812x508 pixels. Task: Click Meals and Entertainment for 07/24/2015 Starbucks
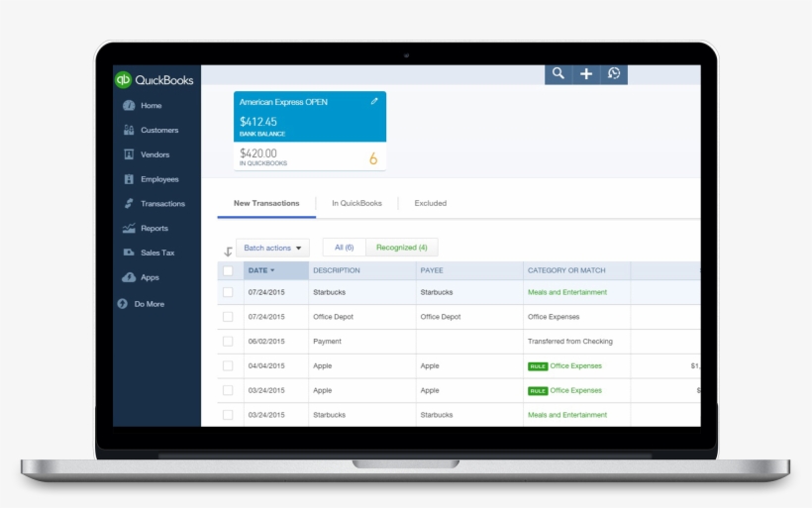[567, 292]
